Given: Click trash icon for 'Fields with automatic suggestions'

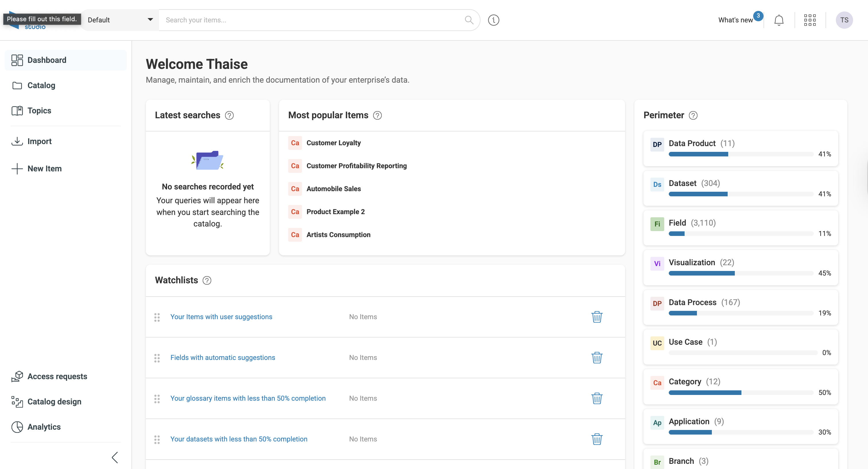Looking at the screenshot, I should [x=597, y=357].
